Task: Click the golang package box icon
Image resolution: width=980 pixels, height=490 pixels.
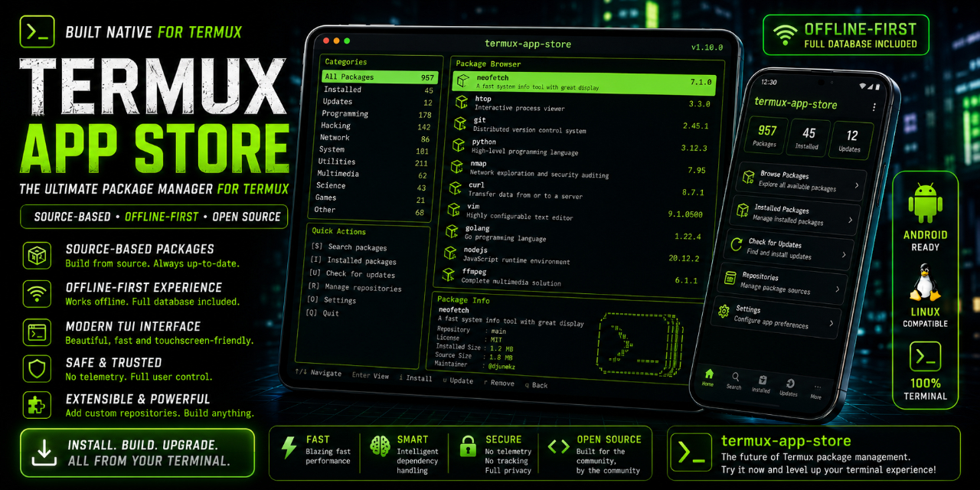Action: pyautogui.click(x=452, y=232)
